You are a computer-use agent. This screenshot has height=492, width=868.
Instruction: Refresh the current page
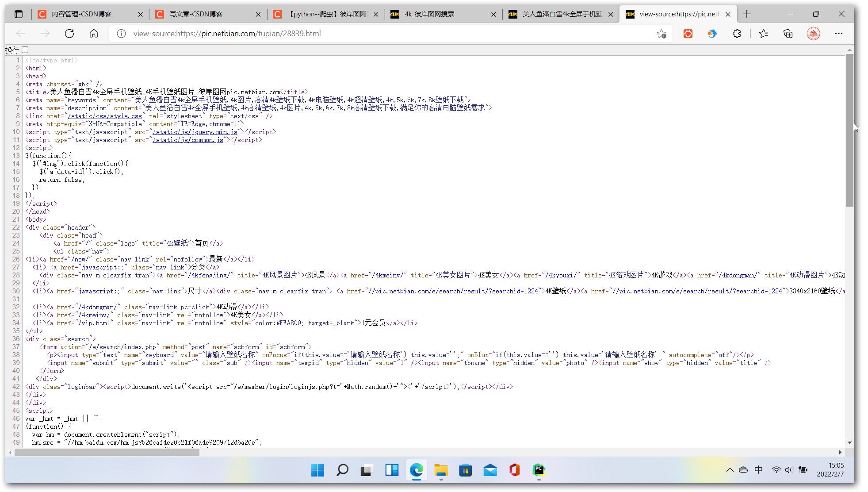(x=69, y=34)
